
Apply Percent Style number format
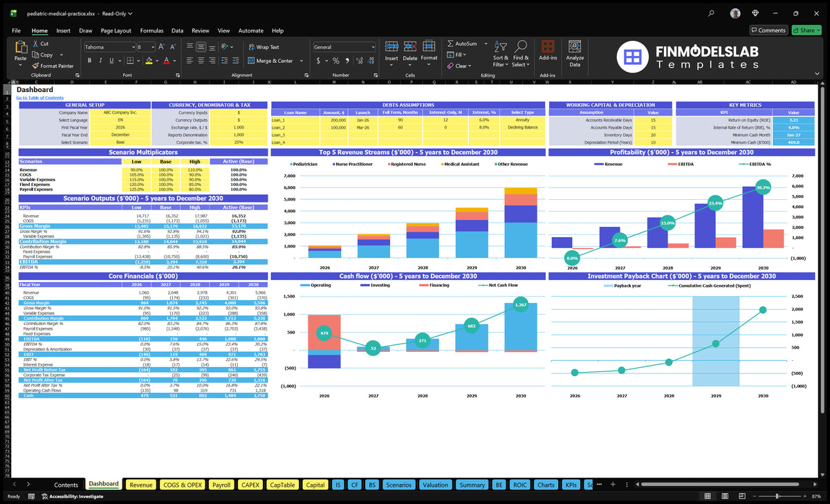point(336,60)
